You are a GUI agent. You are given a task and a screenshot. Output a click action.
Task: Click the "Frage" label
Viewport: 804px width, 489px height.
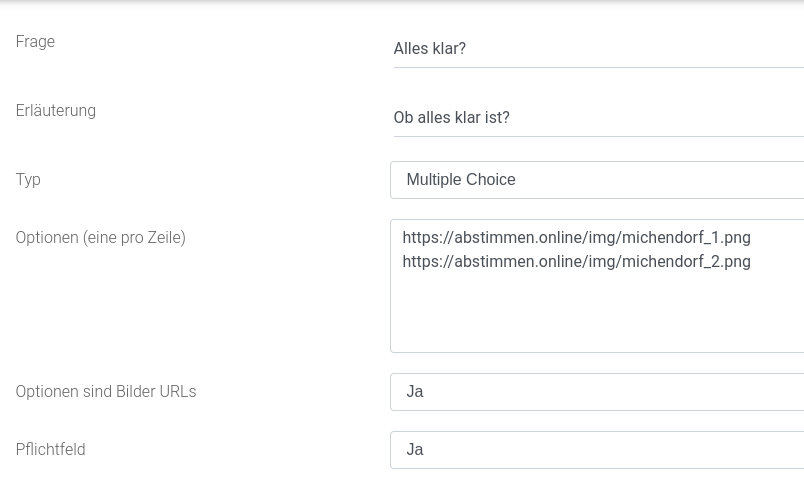pos(35,42)
